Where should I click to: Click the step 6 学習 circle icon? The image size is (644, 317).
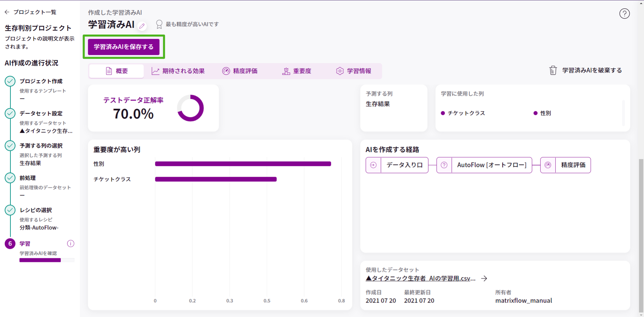(10, 244)
